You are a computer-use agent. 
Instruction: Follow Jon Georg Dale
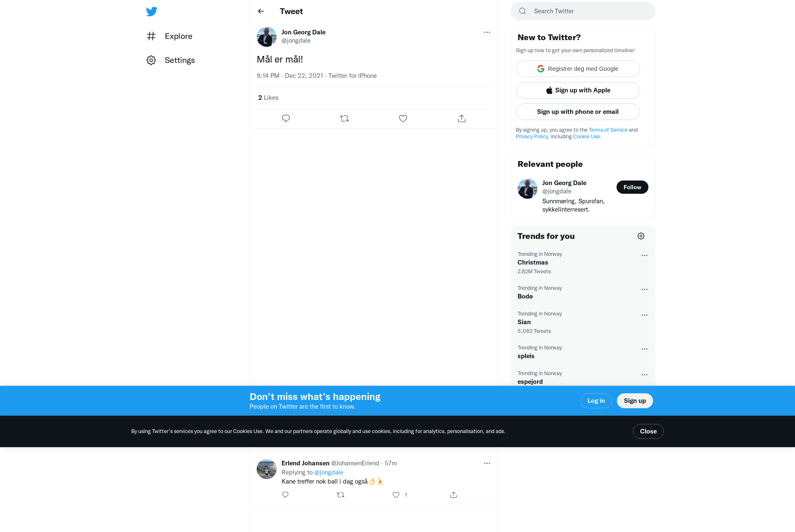click(x=632, y=187)
